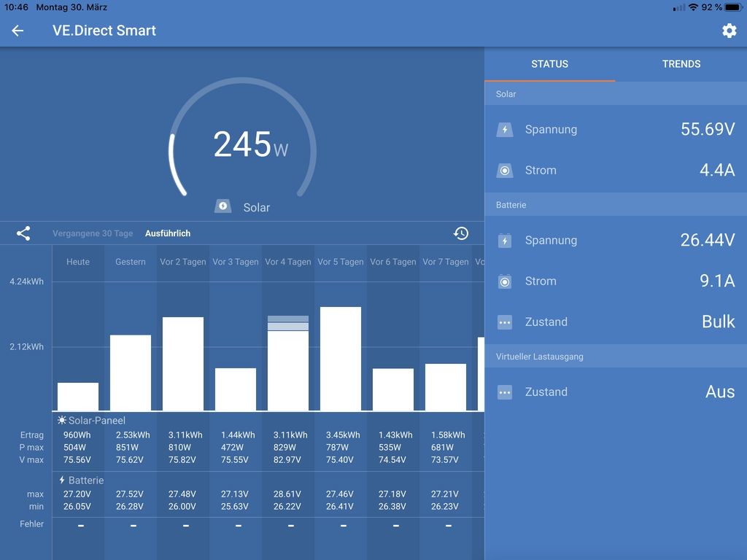Tap the 2.53kWh yield for Gestern
Viewport: 747px width, 560px height.
tap(133, 435)
